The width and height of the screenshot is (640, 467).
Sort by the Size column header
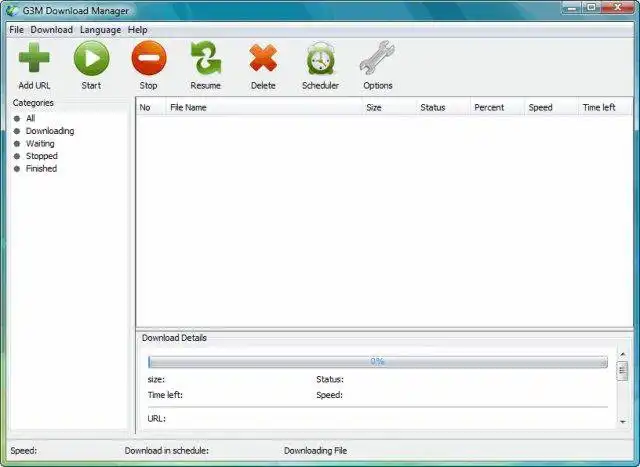(x=389, y=107)
